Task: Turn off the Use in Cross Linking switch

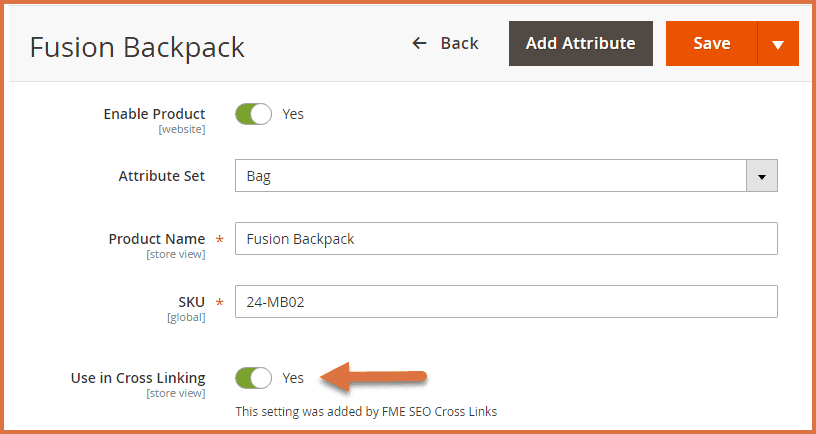Action: [254, 378]
